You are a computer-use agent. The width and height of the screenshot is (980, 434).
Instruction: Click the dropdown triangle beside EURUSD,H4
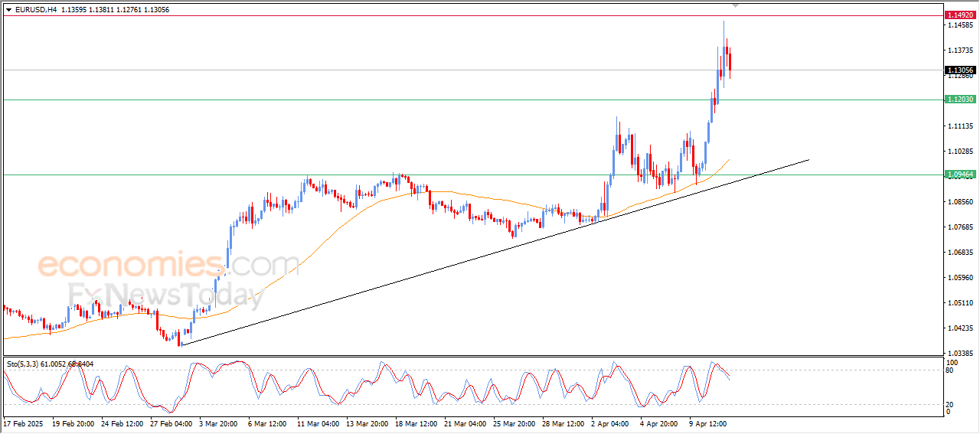click(x=8, y=10)
